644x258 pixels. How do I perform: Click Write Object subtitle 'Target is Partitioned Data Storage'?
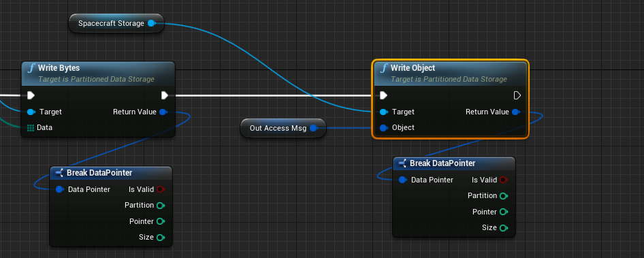[449, 79]
